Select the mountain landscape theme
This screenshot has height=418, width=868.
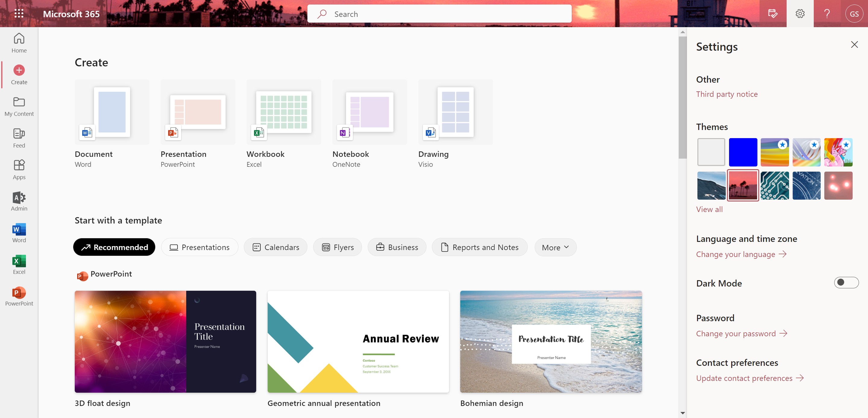coord(711,185)
